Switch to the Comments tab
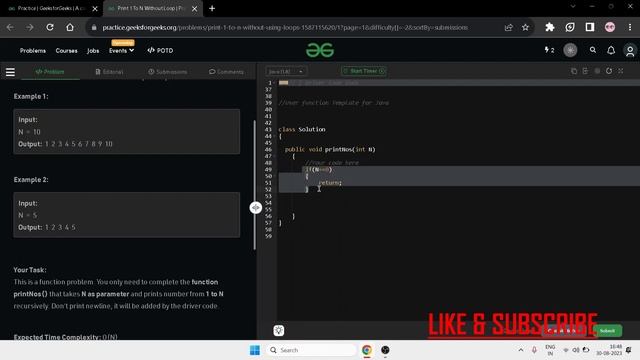 [226, 72]
